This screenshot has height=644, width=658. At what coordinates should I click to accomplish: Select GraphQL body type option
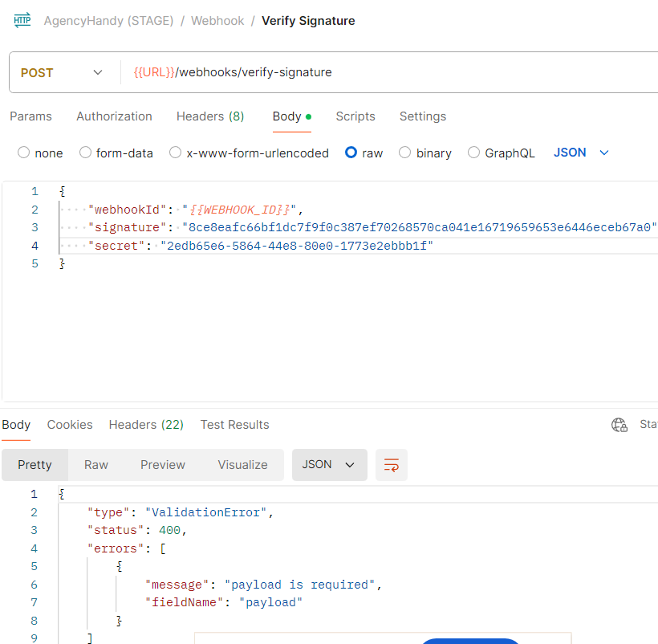pos(474,153)
